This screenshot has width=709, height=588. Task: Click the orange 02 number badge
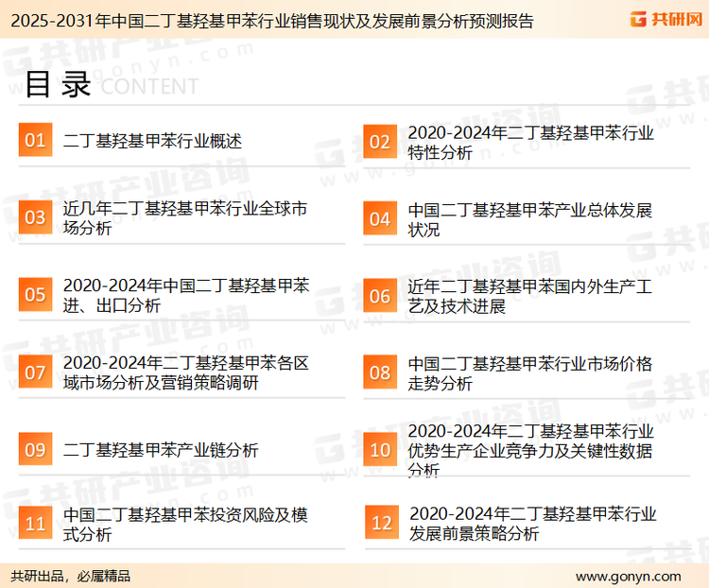[380, 142]
